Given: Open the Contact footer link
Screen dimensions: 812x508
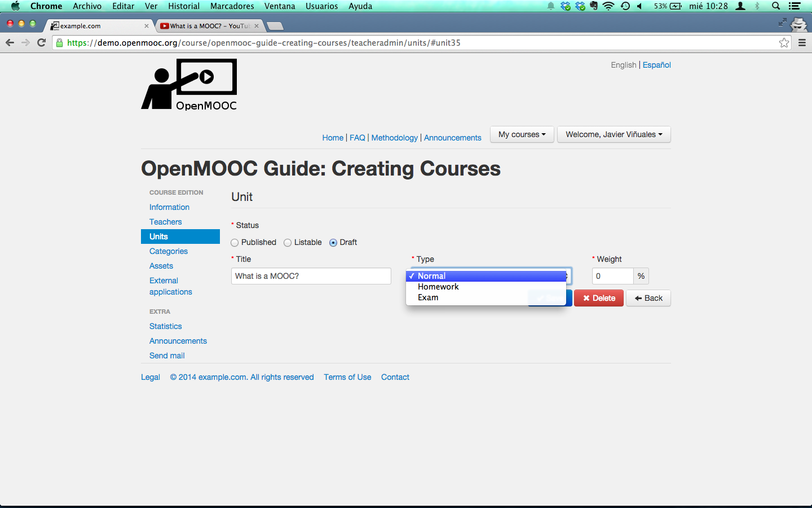Looking at the screenshot, I should (x=395, y=377).
